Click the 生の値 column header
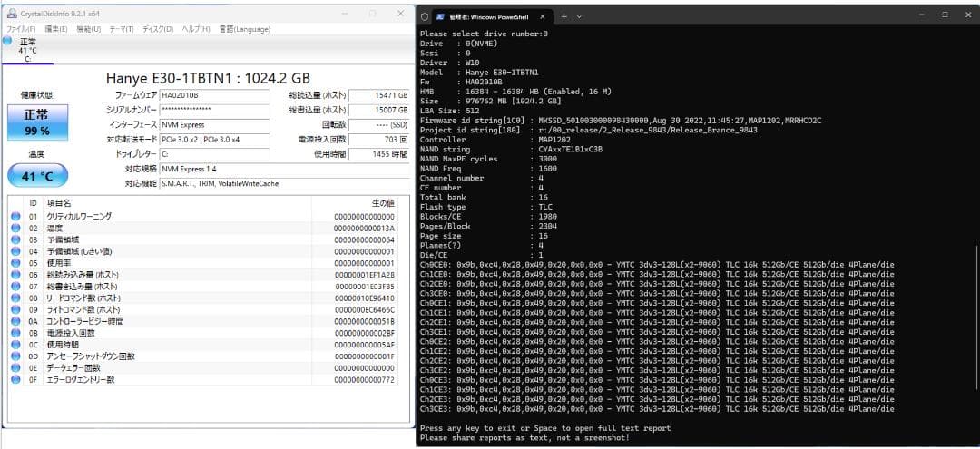The image size is (980, 449). (x=383, y=202)
